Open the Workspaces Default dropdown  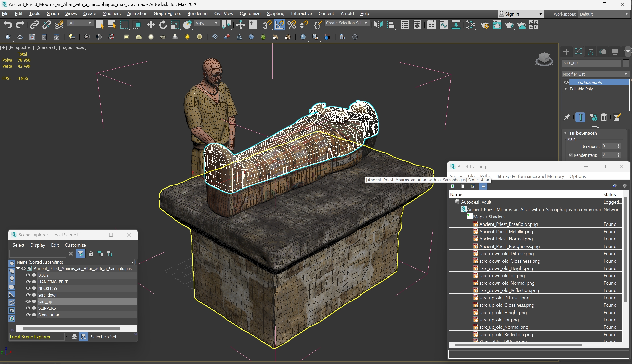[x=604, y=14]
